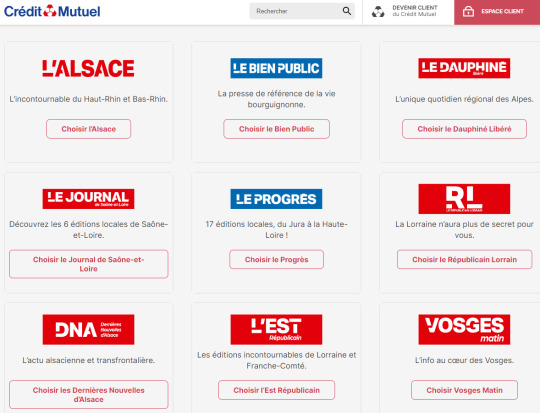540x413 pixels.
Task: Click the Le Progrès logo
Action: pos(276,199)
